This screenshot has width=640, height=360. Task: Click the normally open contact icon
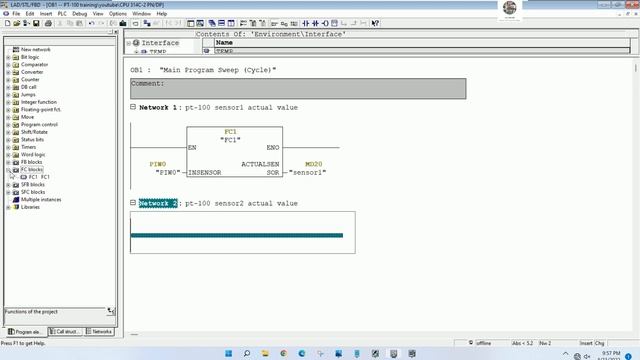pyautogui.click(x=305, y=24)
